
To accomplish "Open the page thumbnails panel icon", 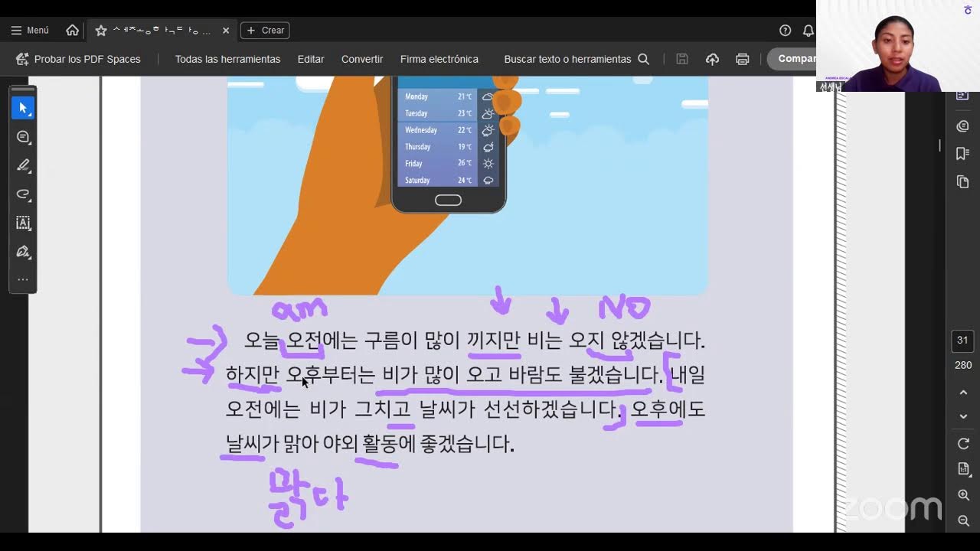I will point(963,182).
